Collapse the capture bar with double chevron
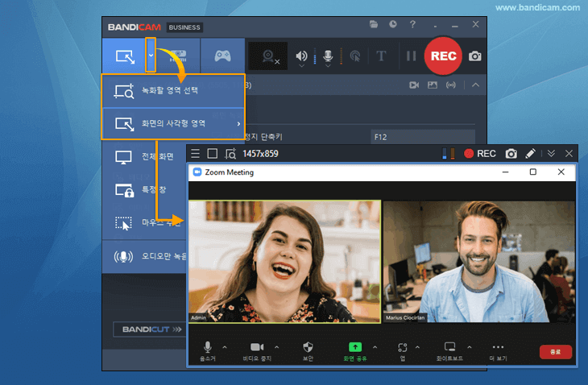Viewport: 588px width, 385px height. tap(551, 153)
